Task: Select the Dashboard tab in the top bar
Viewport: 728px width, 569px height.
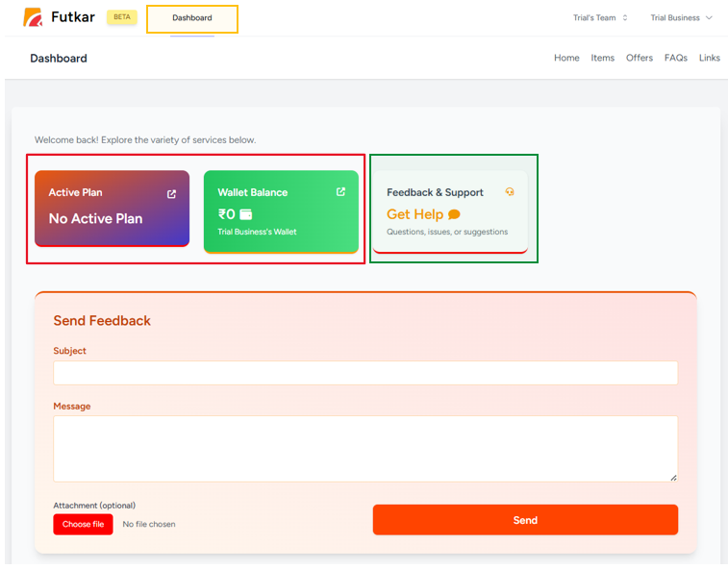Action: point(192,18)
